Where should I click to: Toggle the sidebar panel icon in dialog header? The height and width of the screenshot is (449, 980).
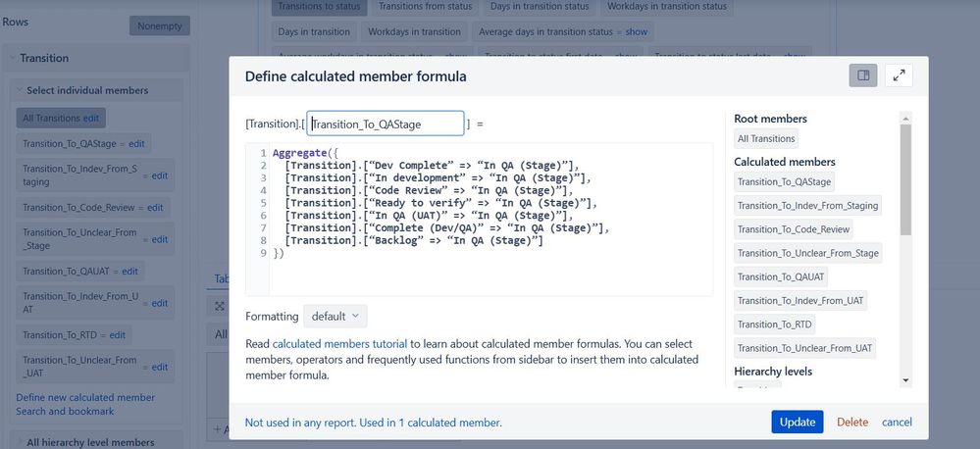pyautogui.click(x=863, y=75)
